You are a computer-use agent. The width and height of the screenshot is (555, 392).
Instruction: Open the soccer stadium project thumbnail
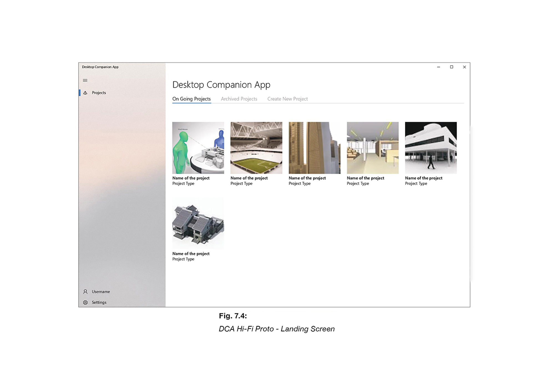[x=256, y=148]
